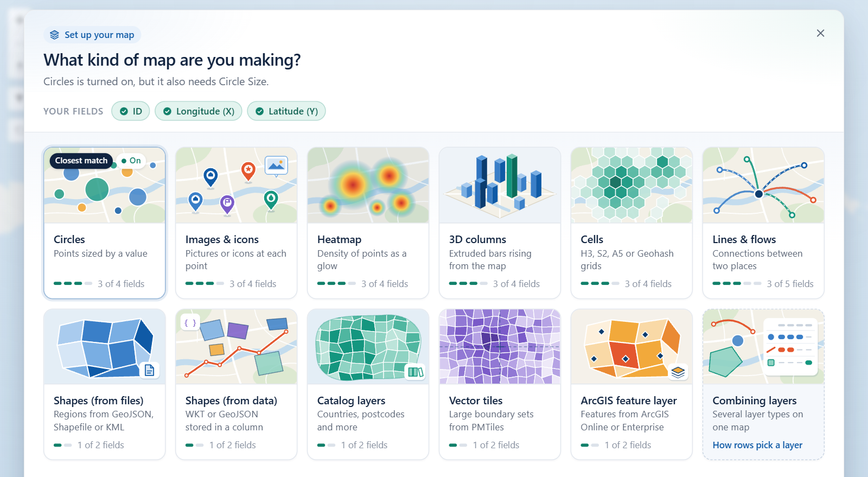Click 'Several layer types on one map' text
The height and width of the screenshot is (477, 868).
point(758,421)
